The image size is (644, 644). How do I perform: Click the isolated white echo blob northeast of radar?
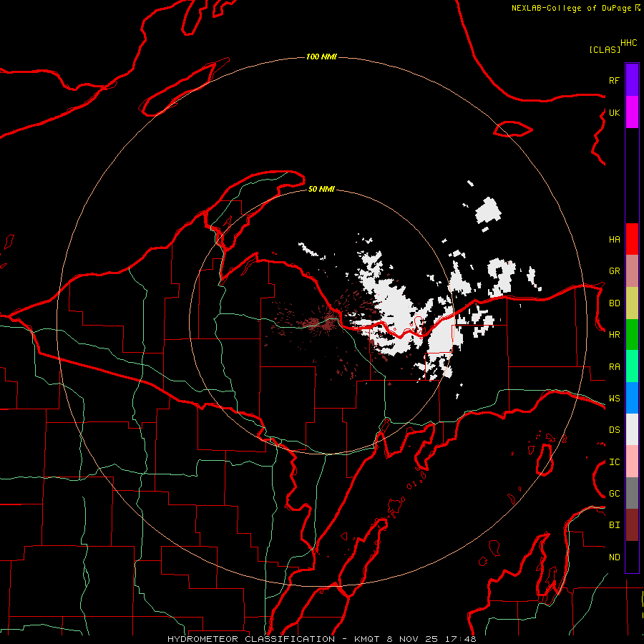pyautogui.click(x=488, y=211)
